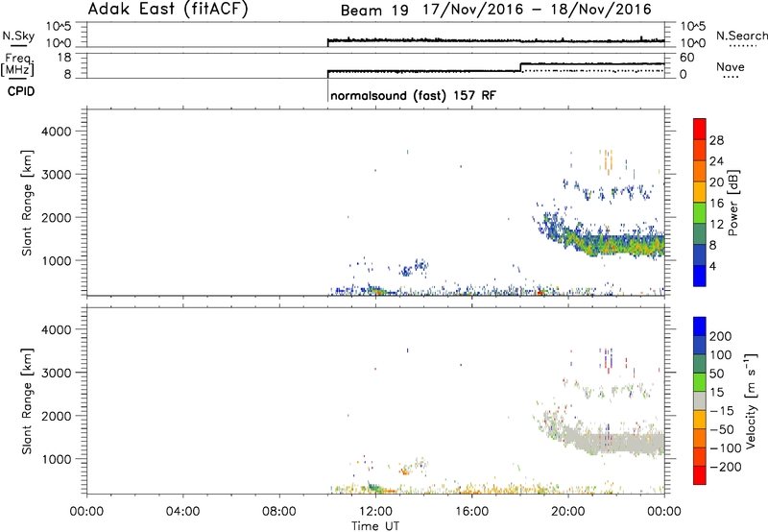This screenshot has width=768, height=532.
Task: Click the '-100' Velocity colorbar label
Action: click(x=724, y=448)
